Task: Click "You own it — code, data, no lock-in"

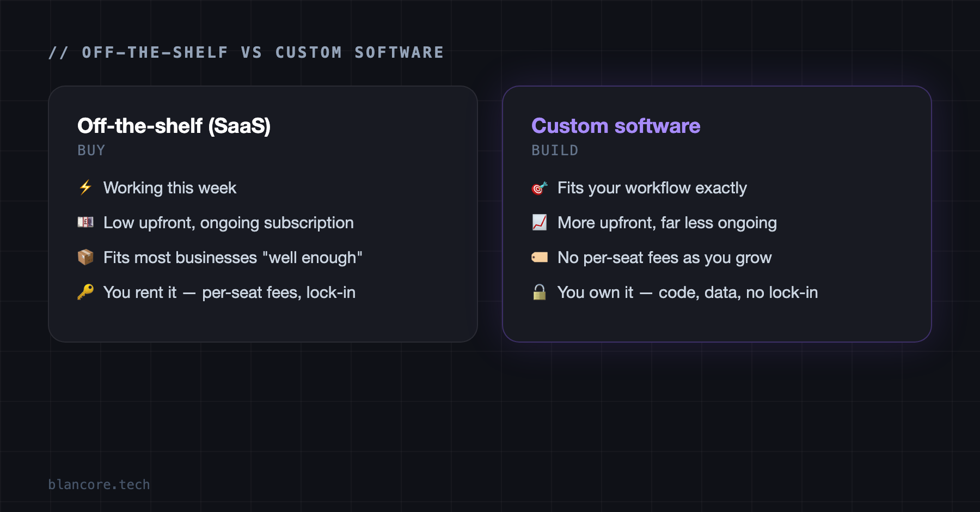Action: click(x=688, y=292)
